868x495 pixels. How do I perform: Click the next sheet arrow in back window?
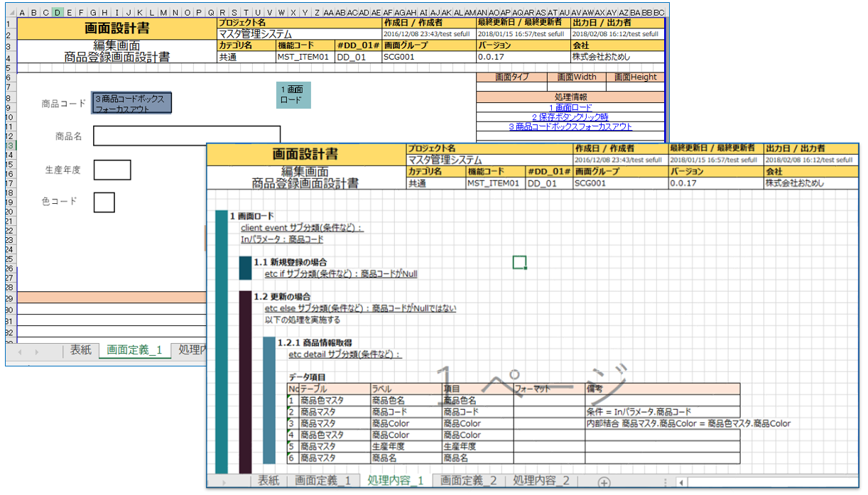(x=36, y=352)
